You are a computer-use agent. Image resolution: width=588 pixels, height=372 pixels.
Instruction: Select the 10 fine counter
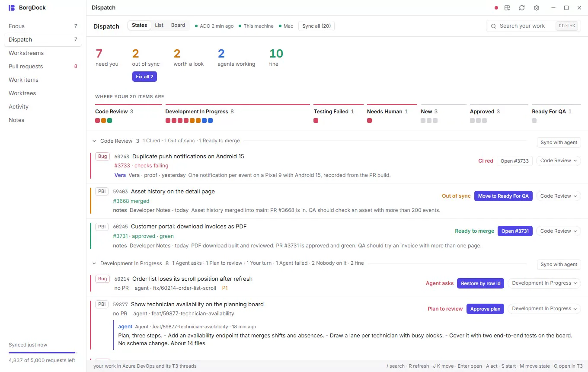click(x=276, y=58)
